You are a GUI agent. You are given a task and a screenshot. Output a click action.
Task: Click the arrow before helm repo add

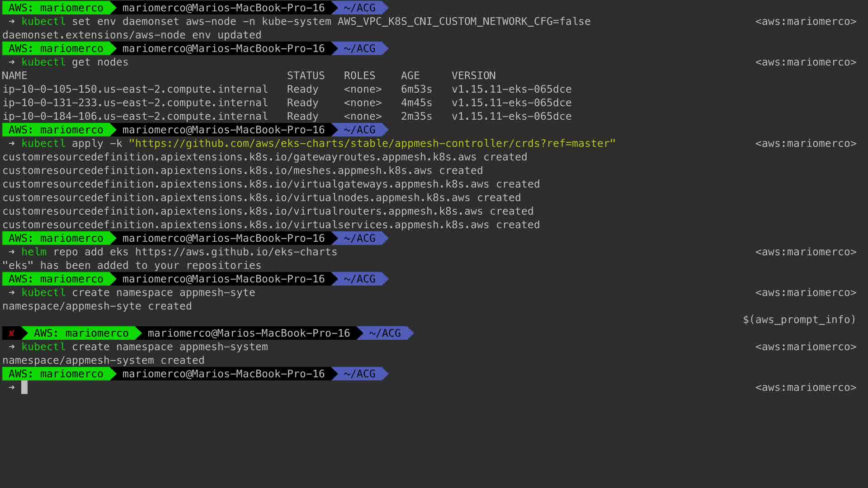12,252
